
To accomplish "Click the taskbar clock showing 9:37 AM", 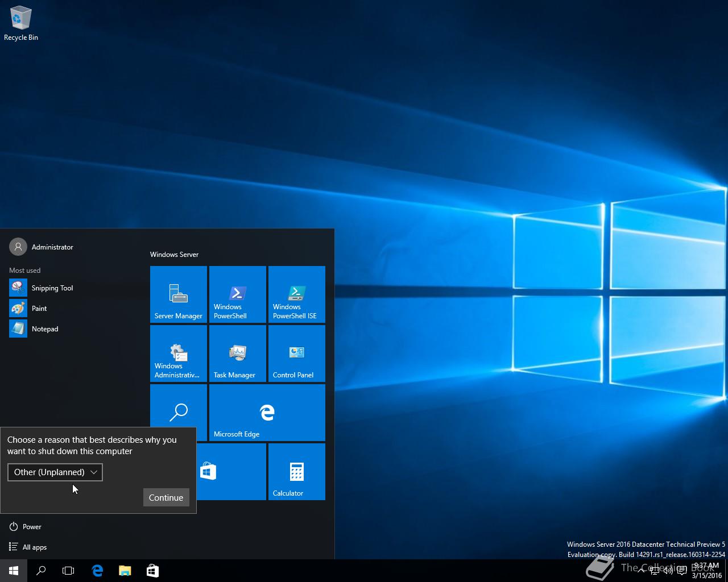I will [x=706, y=571].
